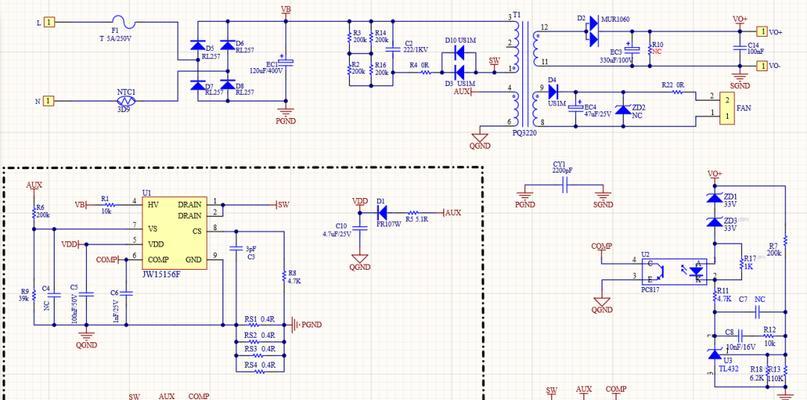Select the R6 200k resistor symbol
This screenshot has width=807, height=400.
[34, 212]
